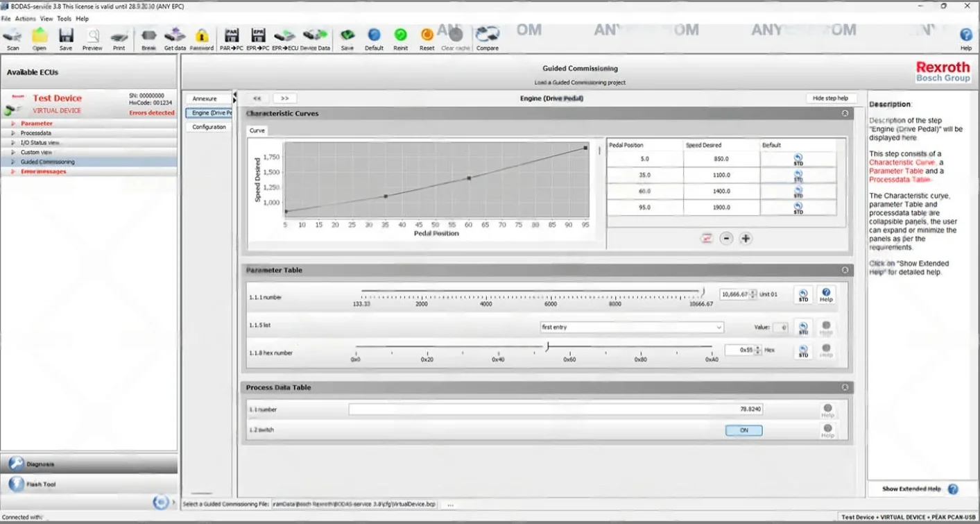Select the Configuration step tab

(x=209, y=127)
